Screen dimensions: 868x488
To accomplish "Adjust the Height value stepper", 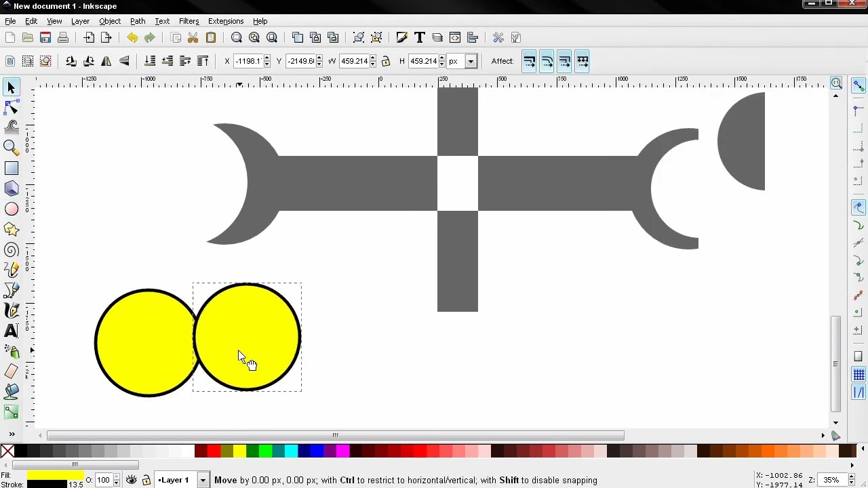I will tap(442, 61).
